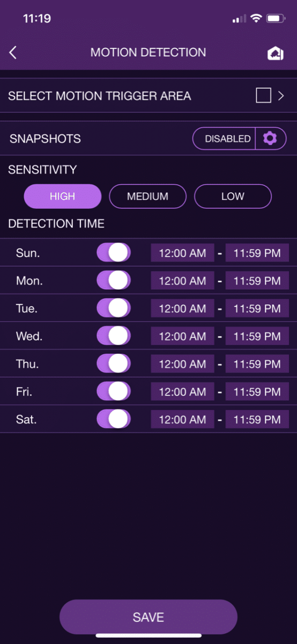Image resolution: width=297 pixels, height=644 pixels.
Task: Choose LOW sensitivity level
Action: click(233, 196)
